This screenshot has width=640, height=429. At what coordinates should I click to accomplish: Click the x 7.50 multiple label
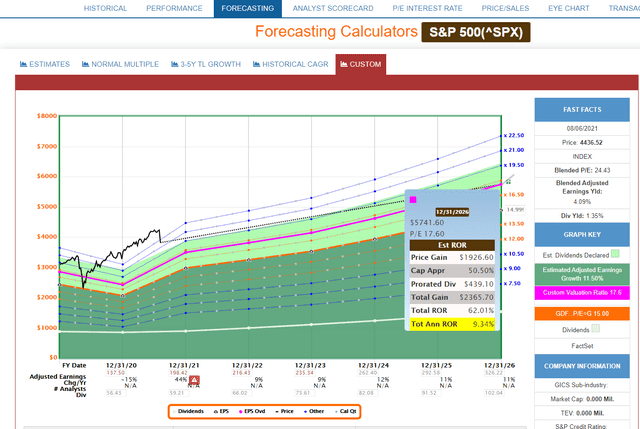click(512, 283)
